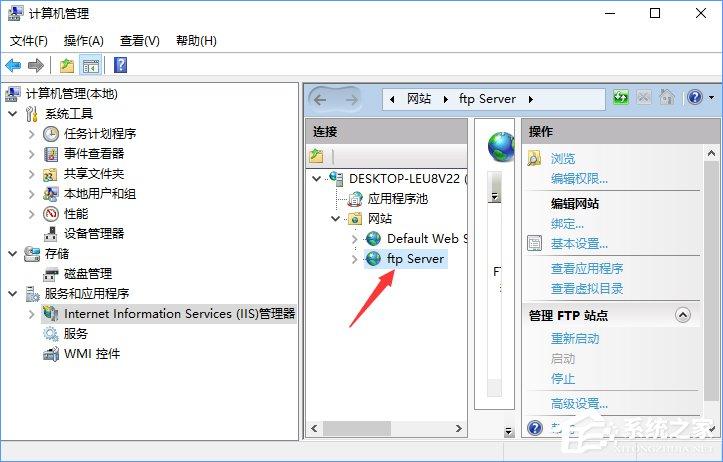723x462 pixels.
Task: Click the IIS help question mark icon
Action: click(695, 97)
